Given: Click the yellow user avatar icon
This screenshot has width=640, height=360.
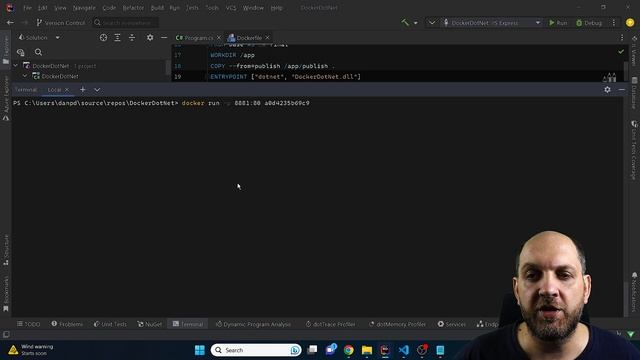Looking at the screenshot, I should (630, 23).
